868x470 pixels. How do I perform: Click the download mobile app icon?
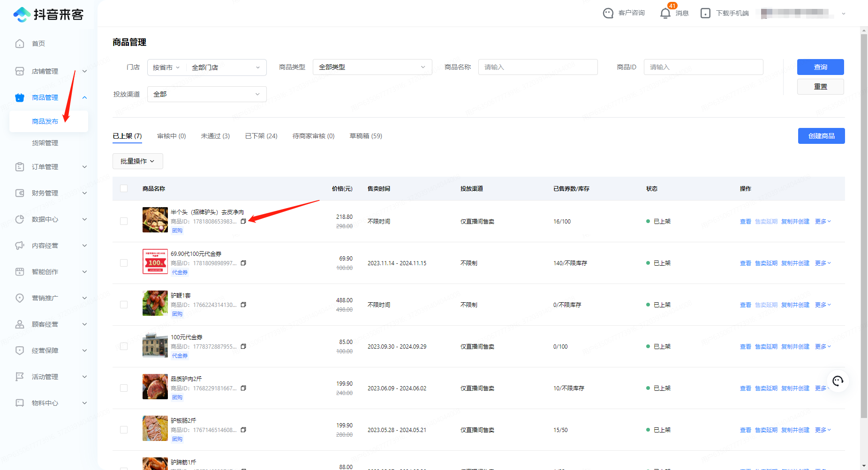coord(705,13)
